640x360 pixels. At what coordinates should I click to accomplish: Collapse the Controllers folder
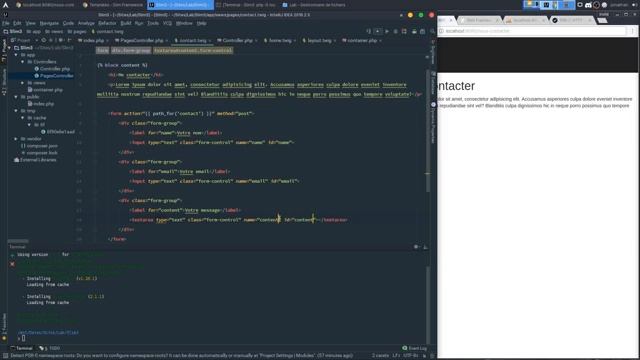point(22,62)
